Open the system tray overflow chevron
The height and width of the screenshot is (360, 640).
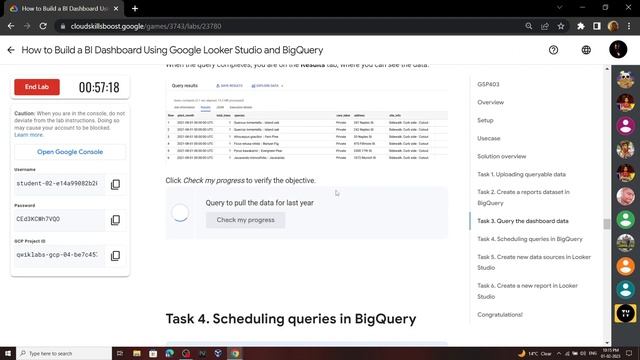point(559,353)
